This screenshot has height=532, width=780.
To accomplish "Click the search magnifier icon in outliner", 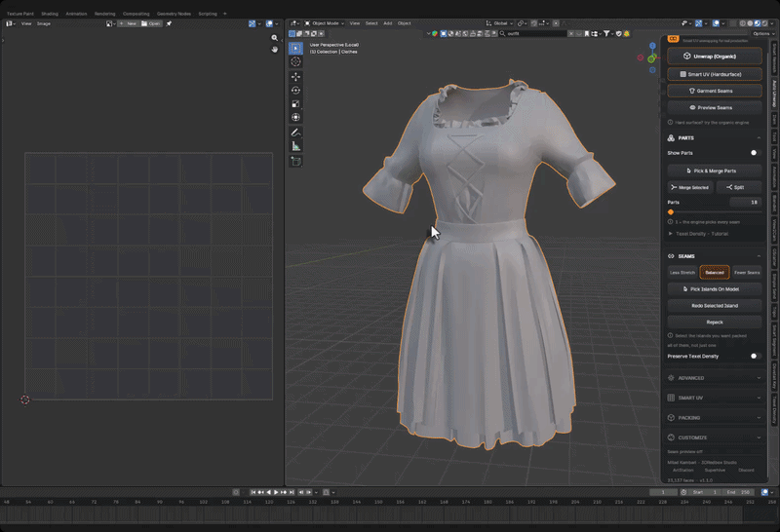I will [x=502, y=33].
